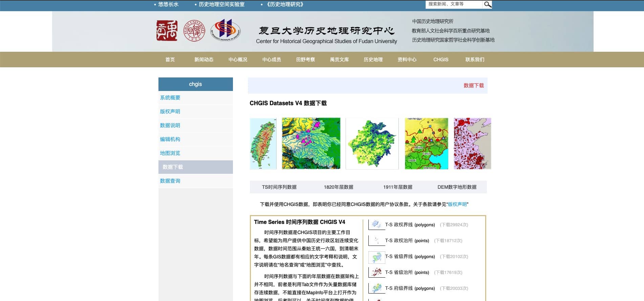
Task: Open 联系我们 navigation item
Action: (475, 60)
